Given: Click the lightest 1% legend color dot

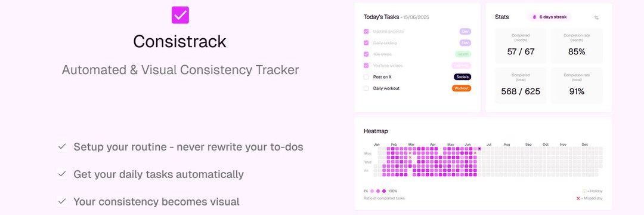Looking at the screenshot, I should pyautogui.click(x=372, y=191).
